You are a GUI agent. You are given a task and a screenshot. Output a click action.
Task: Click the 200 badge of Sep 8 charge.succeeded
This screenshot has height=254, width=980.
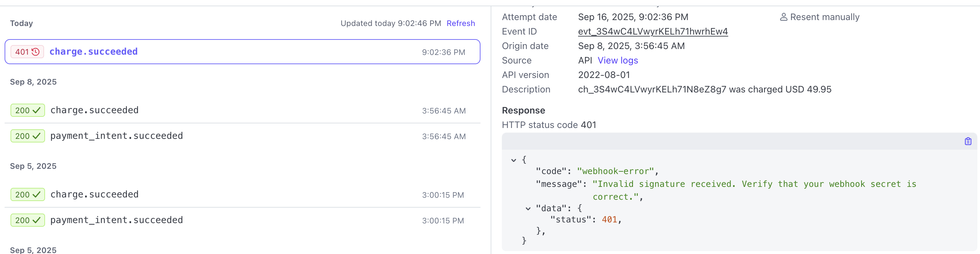click(x=27, y=111)
